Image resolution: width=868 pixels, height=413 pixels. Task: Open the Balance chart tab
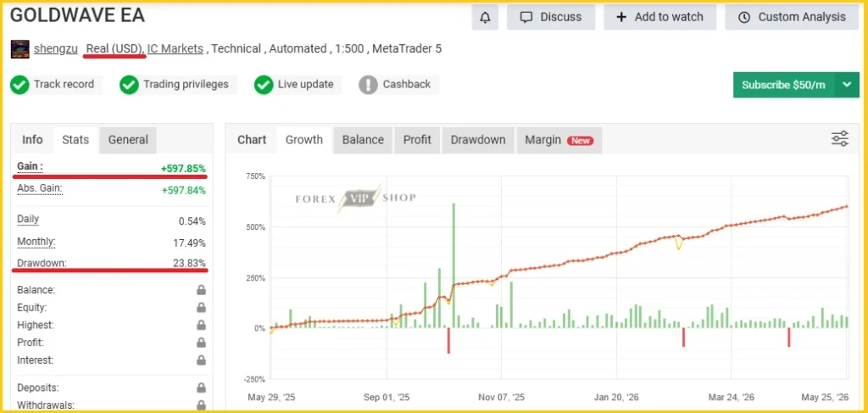pyautogui.click(x=363, y=140)
